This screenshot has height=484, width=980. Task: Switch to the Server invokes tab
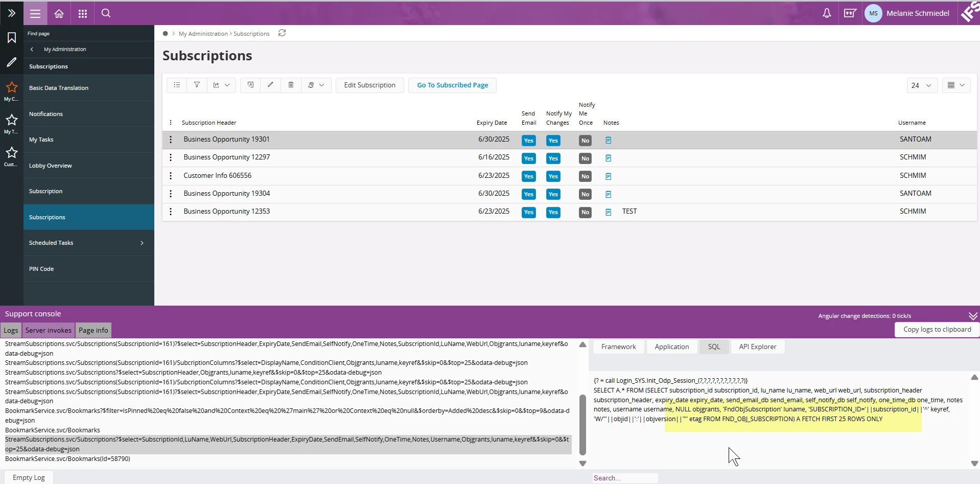(49, 330)
